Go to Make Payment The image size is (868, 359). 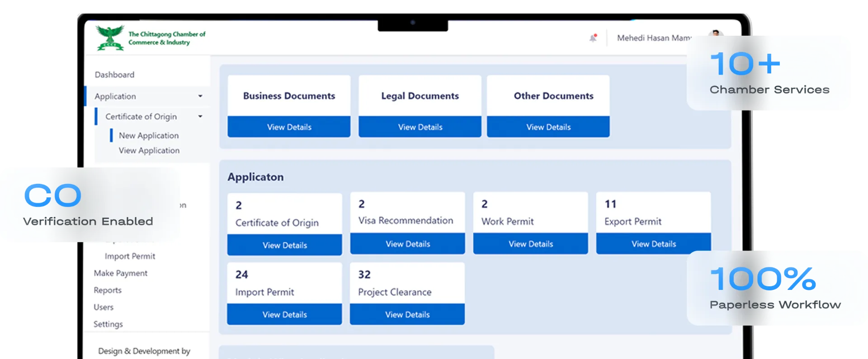(x=120, y=273)
